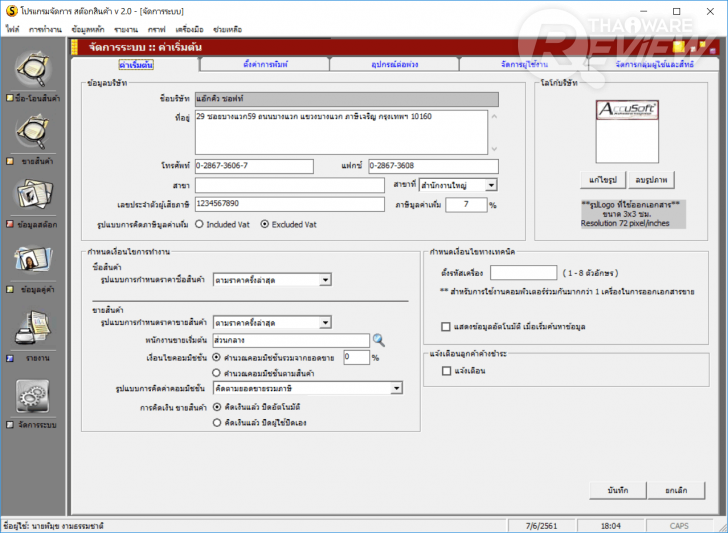Select the จัดการระบบ gear icon
This screenshot has height=533, width=728.
(32, 396)
